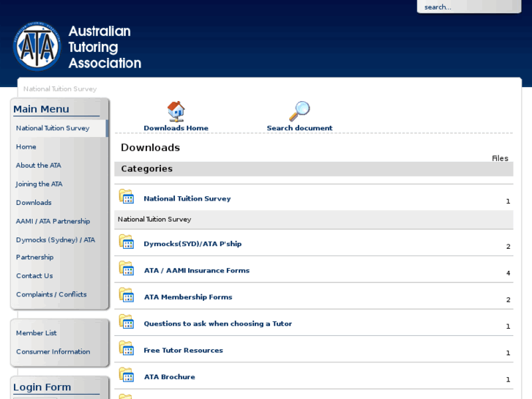532x399 pixels.
Task: Open National Tuition Survey category link
Action: tap(187, 198)
